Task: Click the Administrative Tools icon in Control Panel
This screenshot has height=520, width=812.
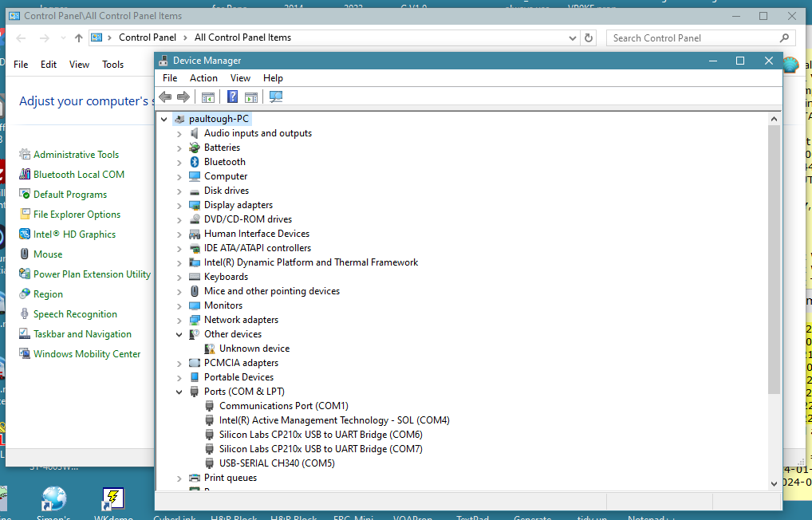Action: 25,155
